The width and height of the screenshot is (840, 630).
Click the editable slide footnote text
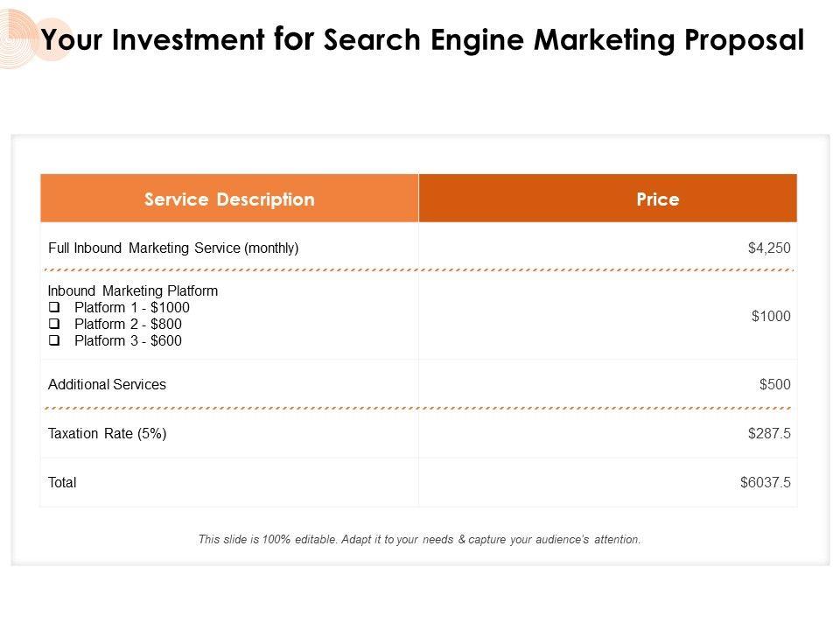(420, 540)
